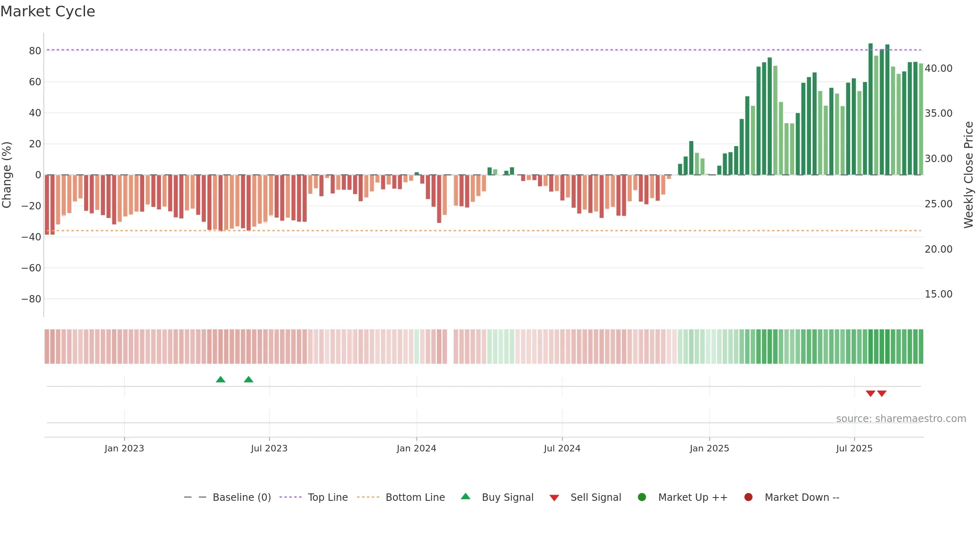Click the 40.00 price axis value
The image size is (980, 551).
(x=938, y=69)
